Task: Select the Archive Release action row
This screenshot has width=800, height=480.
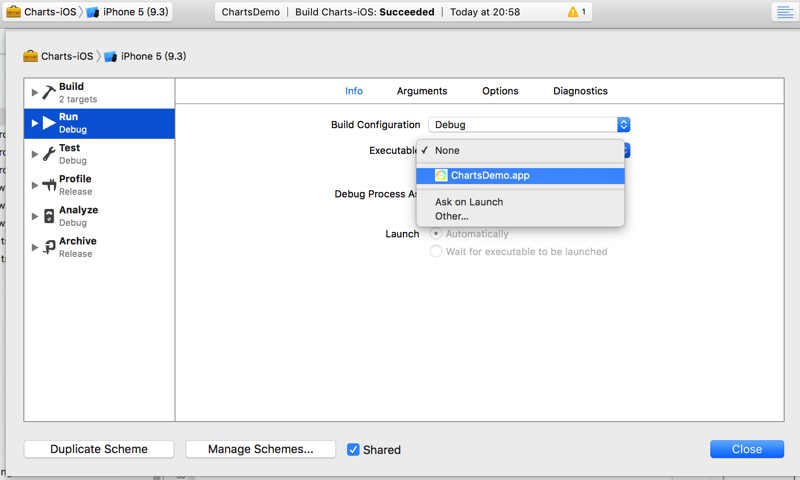Action: coord(99,247)
